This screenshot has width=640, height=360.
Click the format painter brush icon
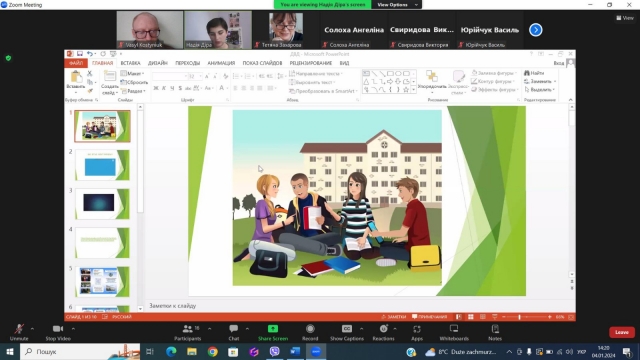click(90, 91)
